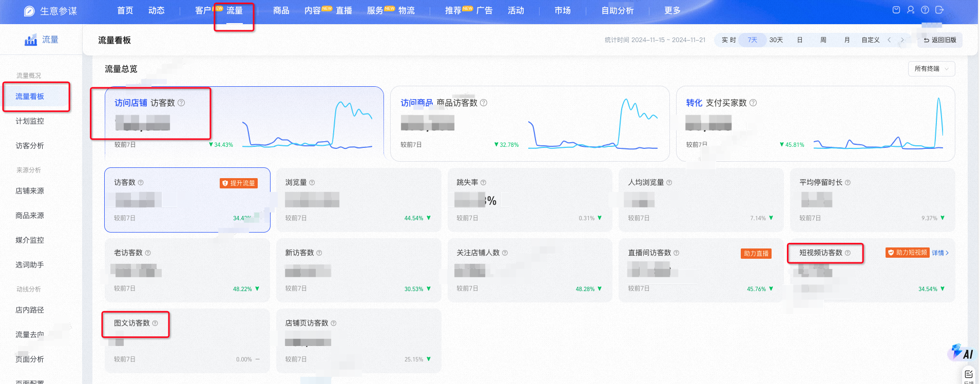Image resolution: width=980 pixels, height=384 pixels.
Task: Open 选词助手 in the sidebar
Action: pyautogui.click(x=30, y=265)
